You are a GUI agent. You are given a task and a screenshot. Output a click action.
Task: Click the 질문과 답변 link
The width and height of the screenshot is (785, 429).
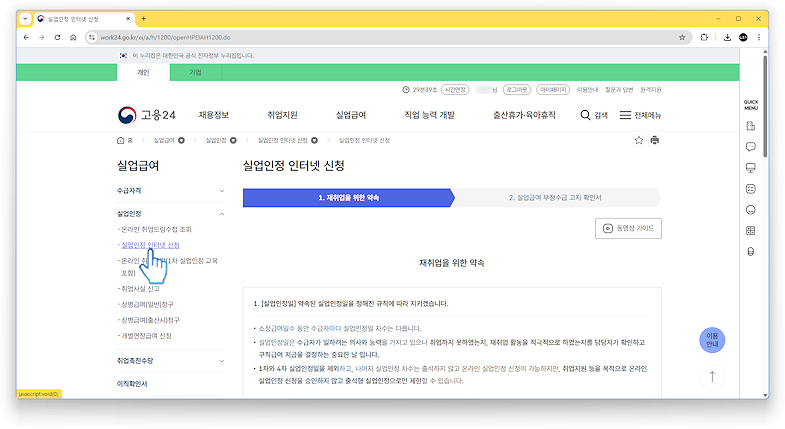[619, 90]
